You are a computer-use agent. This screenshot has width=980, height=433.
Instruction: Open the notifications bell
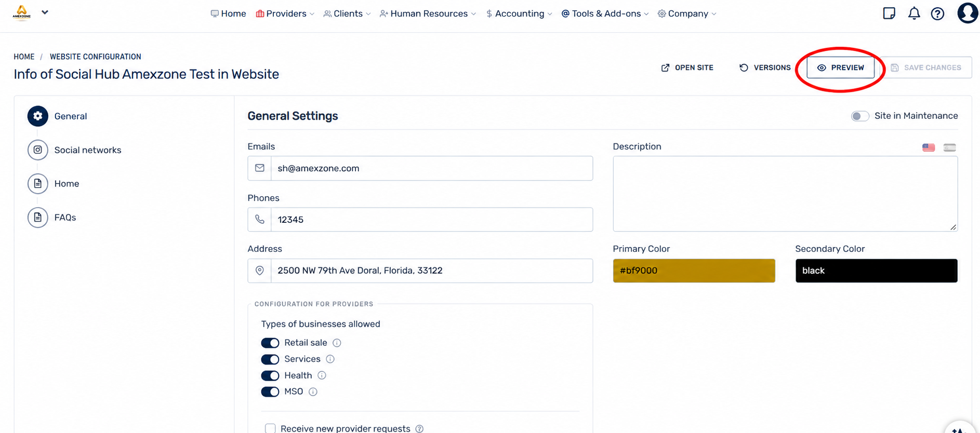[914, 13]
